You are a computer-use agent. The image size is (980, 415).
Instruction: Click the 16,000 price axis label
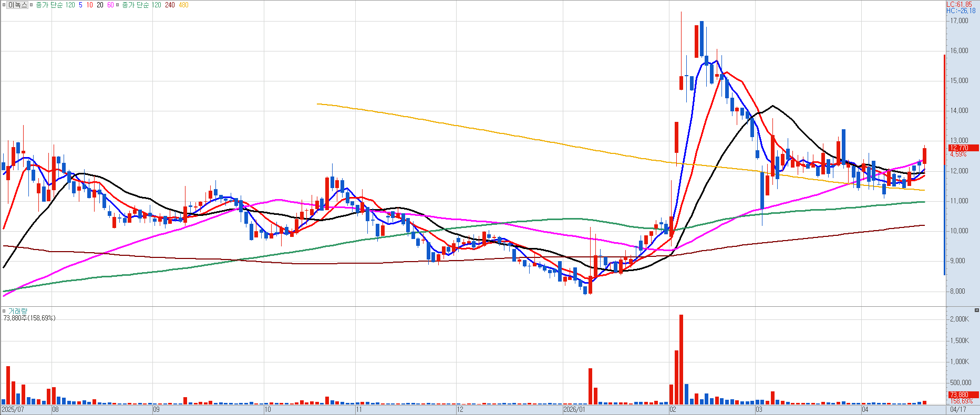coord(960,51)
